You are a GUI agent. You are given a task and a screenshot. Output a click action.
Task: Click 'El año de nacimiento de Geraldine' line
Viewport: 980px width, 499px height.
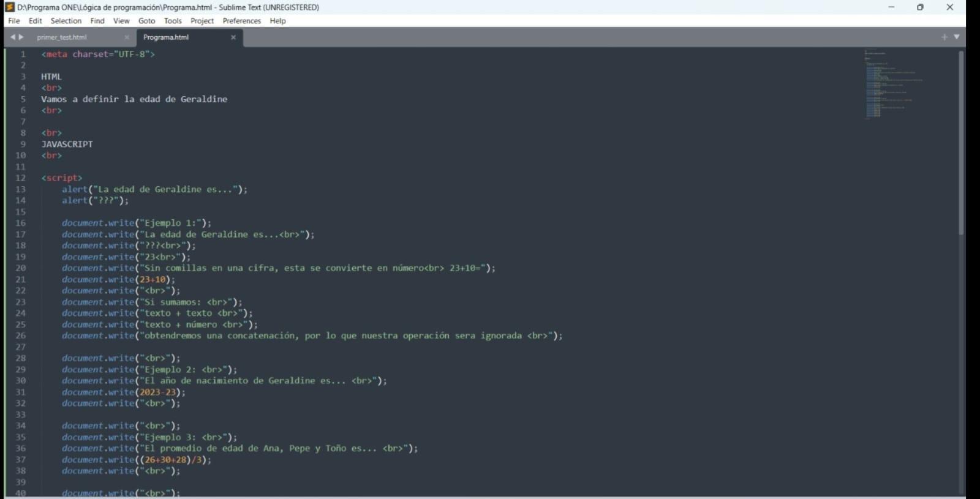pos(224,381)
